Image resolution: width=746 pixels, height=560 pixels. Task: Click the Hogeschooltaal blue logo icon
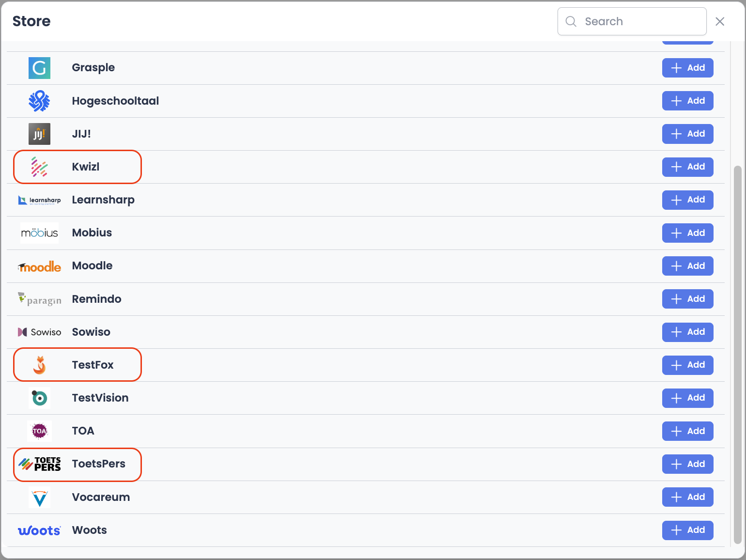point(39,101)
